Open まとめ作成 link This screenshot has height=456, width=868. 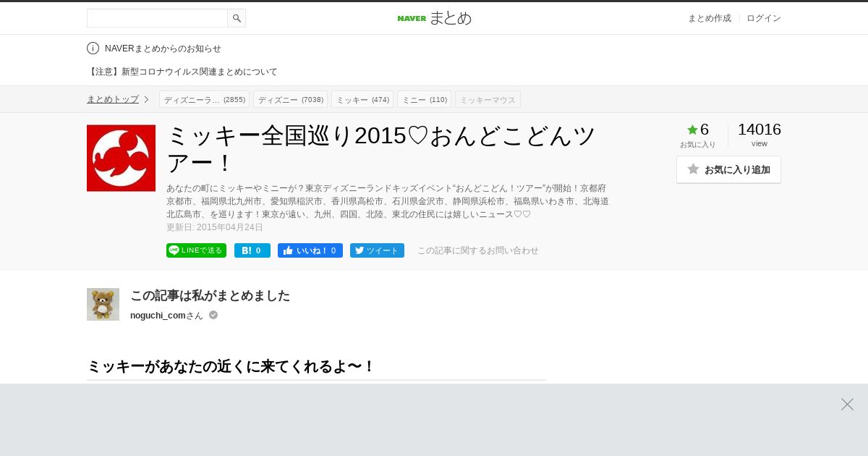pyautogui.click(x=709, y=18)
